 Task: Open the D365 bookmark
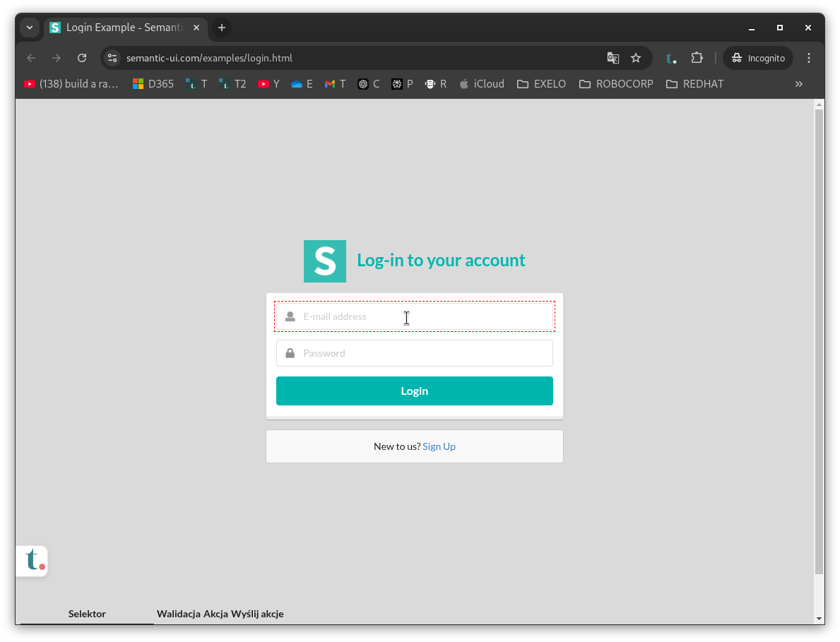click(x=153, y=84)
